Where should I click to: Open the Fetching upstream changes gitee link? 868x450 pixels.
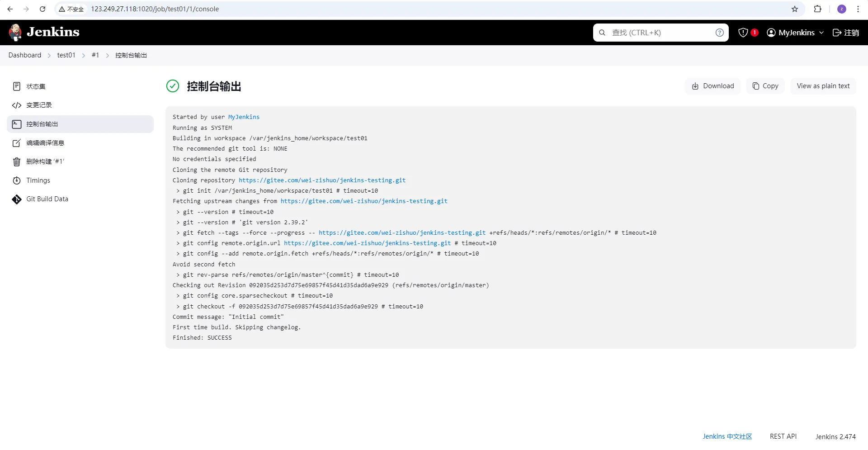pos(364,201)
